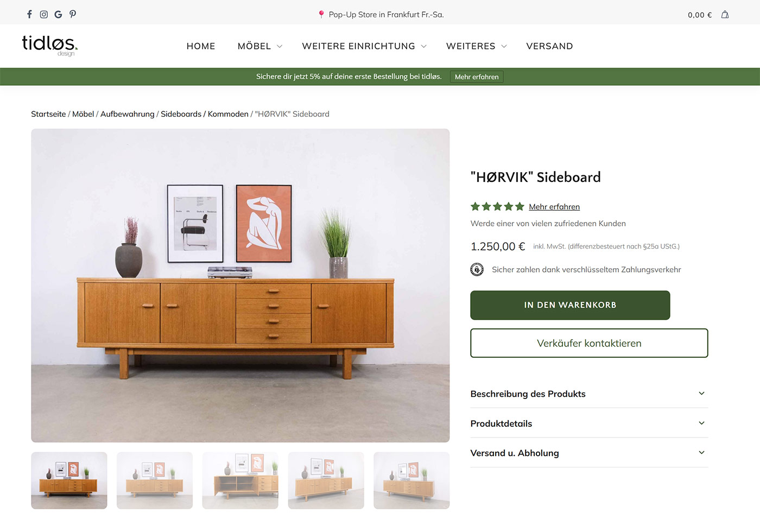Expand the MÖBEL dropdown menu

click(260, 46)
